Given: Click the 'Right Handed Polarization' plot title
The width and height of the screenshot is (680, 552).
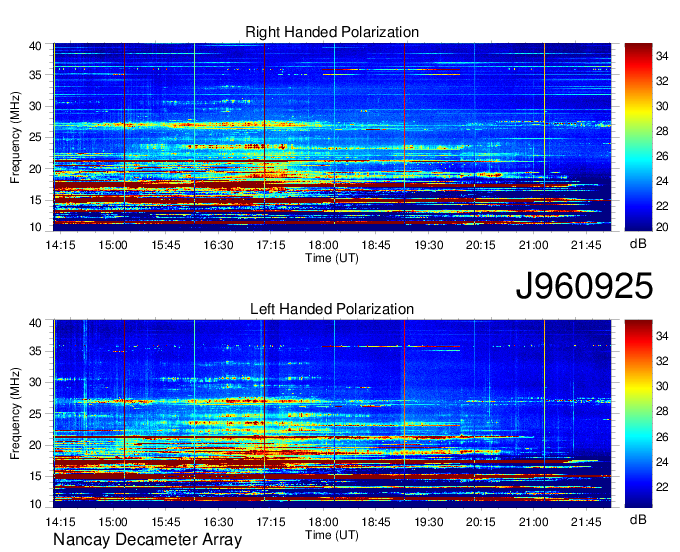Looking at the screenshot, I should point(332,32).
